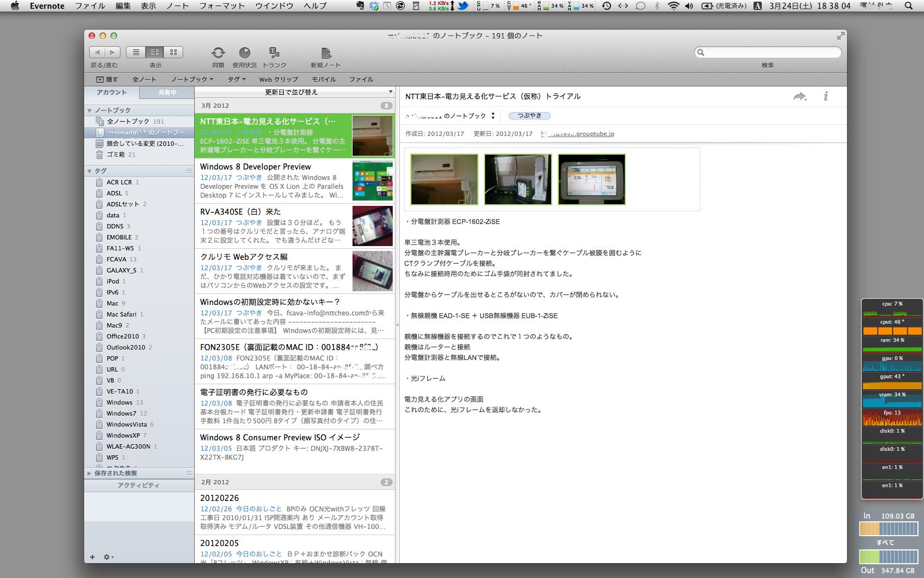
Task: Create a new note with 新規ノート icon
Action: (x=326, y=53)
